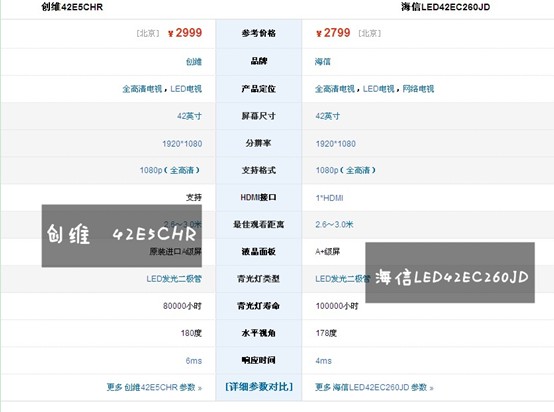The width and height of the screenshot is (554, 412).
Task: Click the 1*HDMI value link
Action: (329, 198)
